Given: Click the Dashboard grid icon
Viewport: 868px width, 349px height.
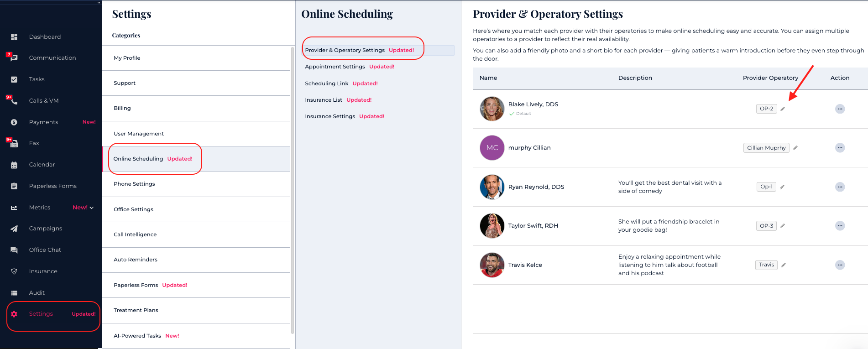Looking at the screenshot, I should point(14,37).
